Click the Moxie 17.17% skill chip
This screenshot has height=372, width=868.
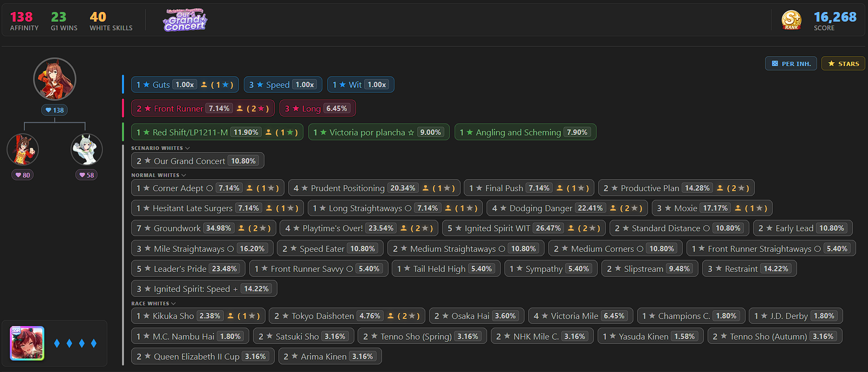tap(712, 208)
